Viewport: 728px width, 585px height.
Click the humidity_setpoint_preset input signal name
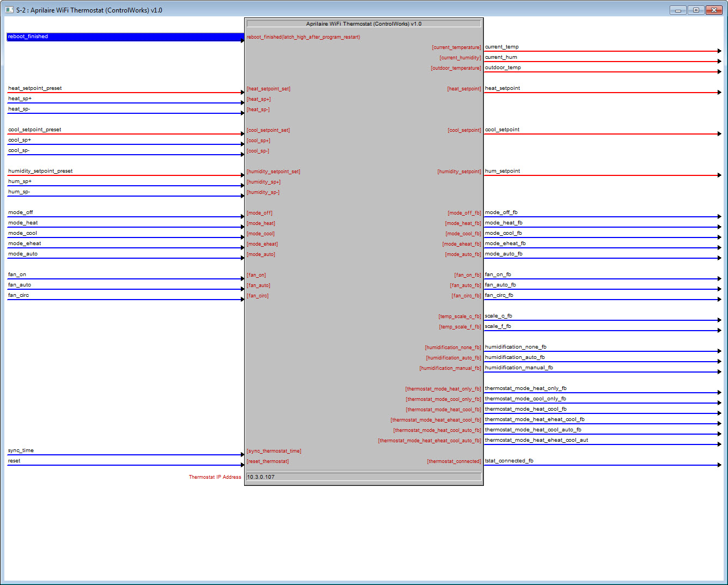click(x=40, y=171)
